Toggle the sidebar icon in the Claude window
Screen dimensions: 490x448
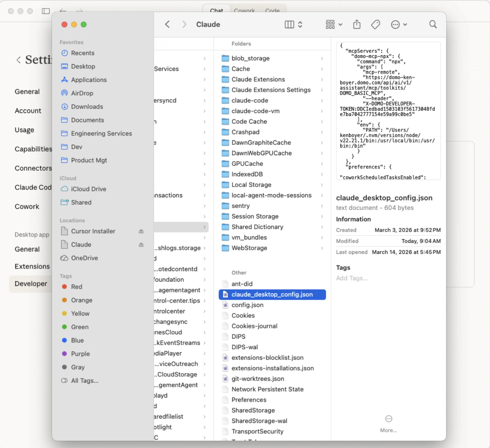[x=45, y=11]
